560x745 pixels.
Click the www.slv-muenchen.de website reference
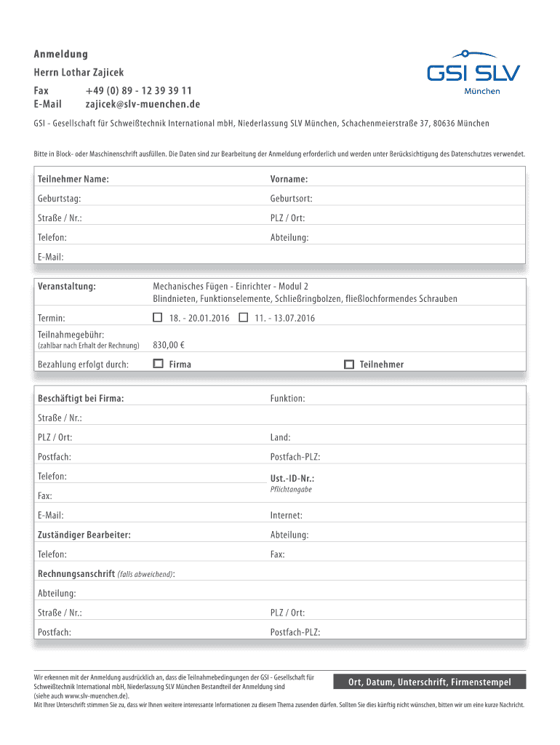[x=100, y=696]
